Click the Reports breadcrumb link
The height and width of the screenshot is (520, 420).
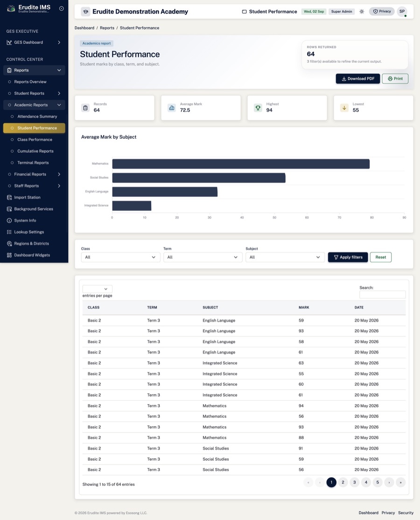tap(107, 28)
